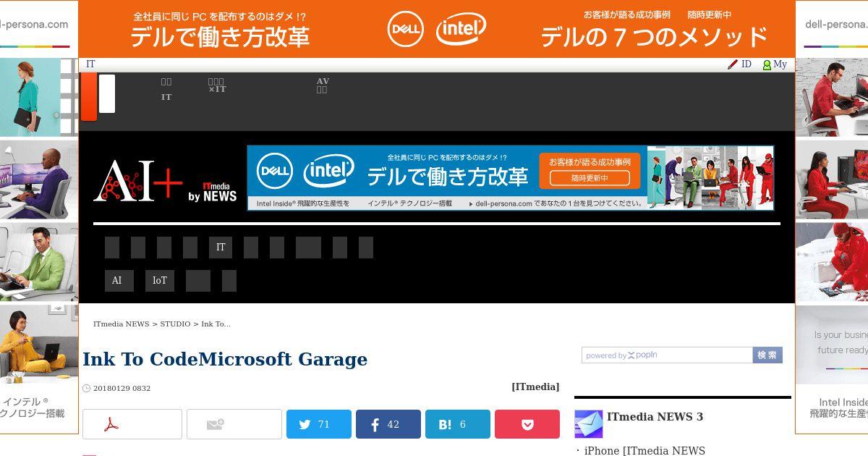Click the pencil ID icon link
Image resolution: width=868 pixels, height=456 pixels.
739,64
